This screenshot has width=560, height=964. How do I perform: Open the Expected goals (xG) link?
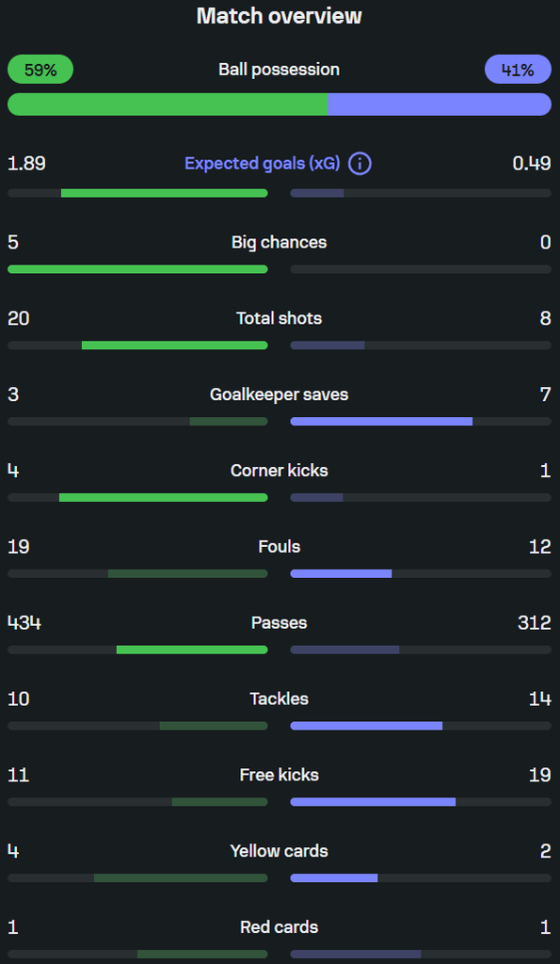click(x=263, y=164)
